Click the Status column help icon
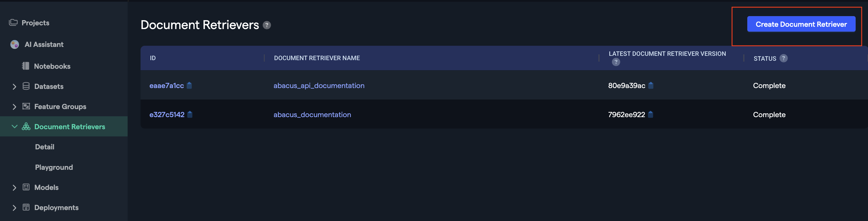The height and width of the screenshot is (221, 868). (784, 58)
